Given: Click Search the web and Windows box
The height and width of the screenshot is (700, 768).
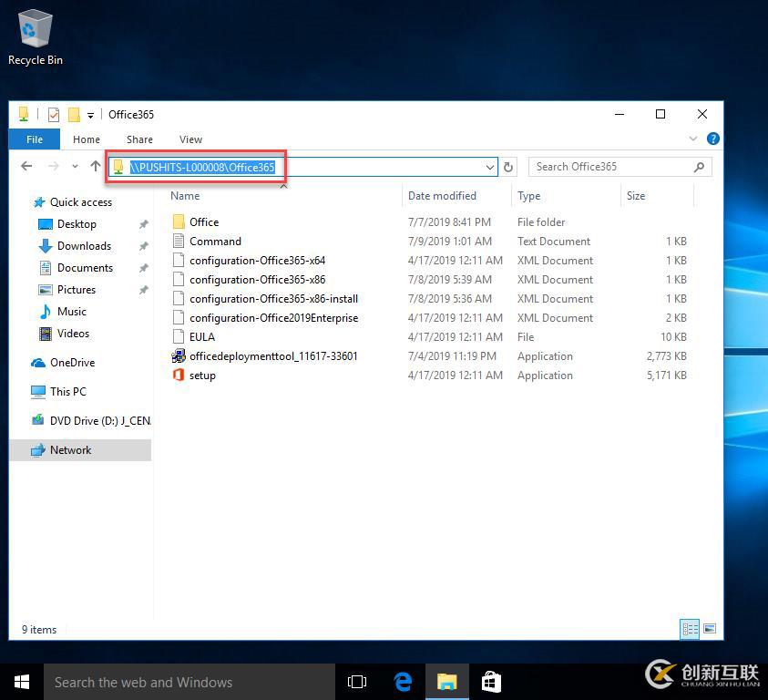Looking at the screenshot, I should 189,682.
